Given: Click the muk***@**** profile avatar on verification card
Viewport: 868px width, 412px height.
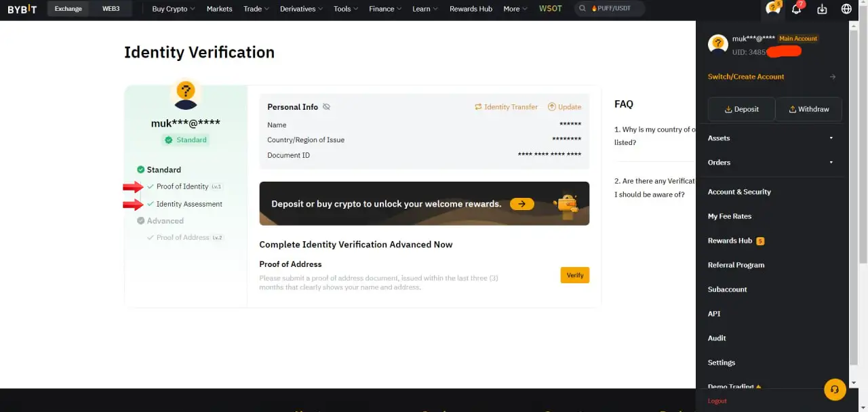Looking at the screenshot, I should [x=186, y=96].
